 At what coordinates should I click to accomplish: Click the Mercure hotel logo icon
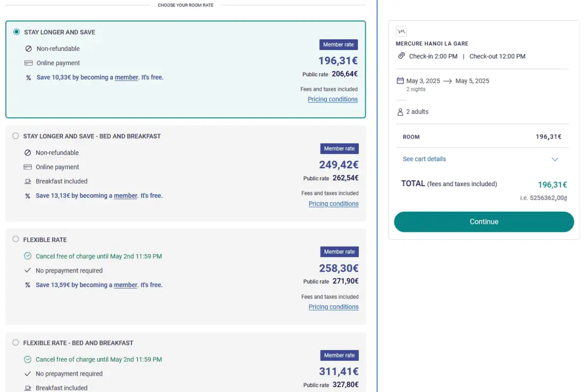401,31
